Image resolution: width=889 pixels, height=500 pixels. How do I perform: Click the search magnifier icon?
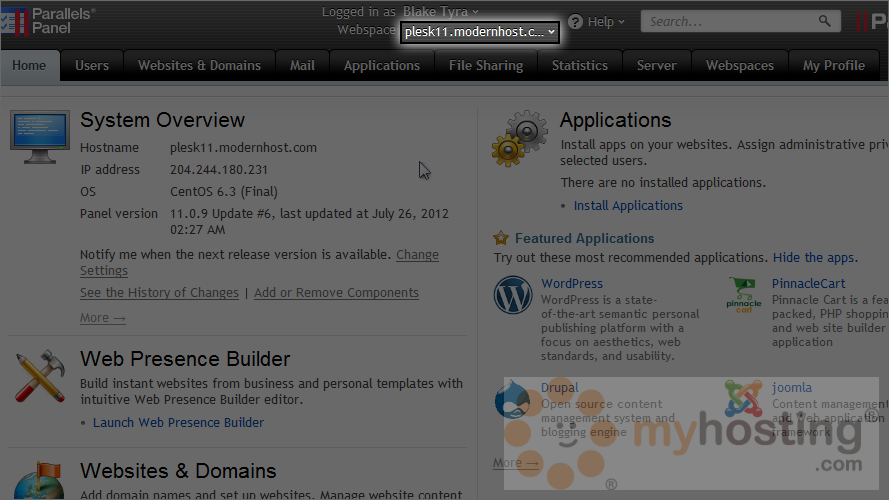click(824, 22)
